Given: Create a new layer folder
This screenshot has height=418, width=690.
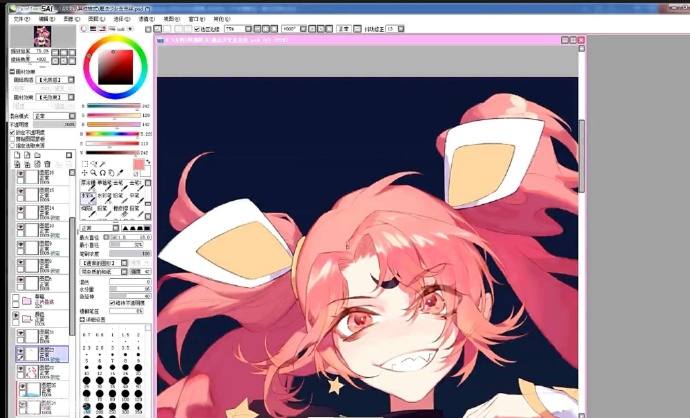Looking at the screenshot, I should 37,155.
